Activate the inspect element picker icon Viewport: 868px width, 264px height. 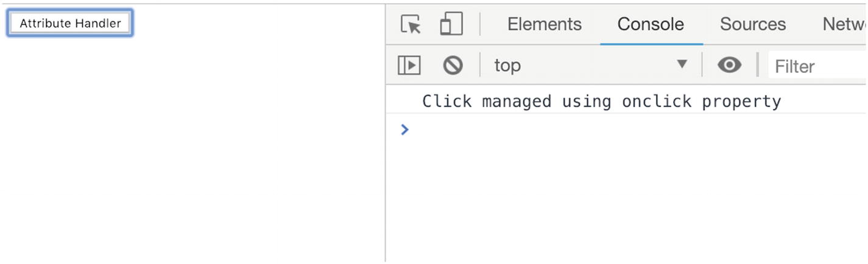coord(411,24)
